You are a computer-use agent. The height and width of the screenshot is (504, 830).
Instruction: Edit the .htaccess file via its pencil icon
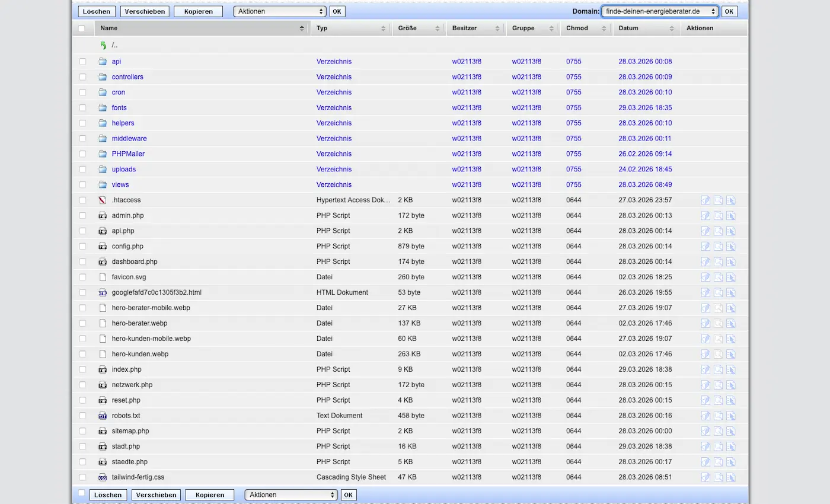pyautogui.click(x=705, y=200)
